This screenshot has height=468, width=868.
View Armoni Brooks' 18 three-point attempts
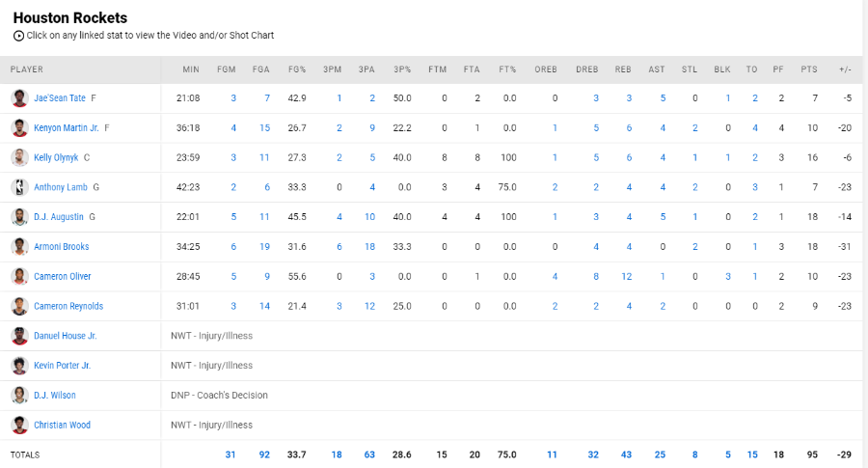[x=369, y=246]
